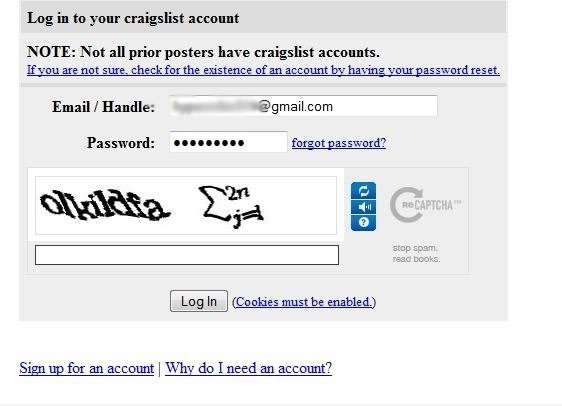Click the 'Password:' label
The height and width of the screenshot is (406, 562).
(x=121, y=143)
